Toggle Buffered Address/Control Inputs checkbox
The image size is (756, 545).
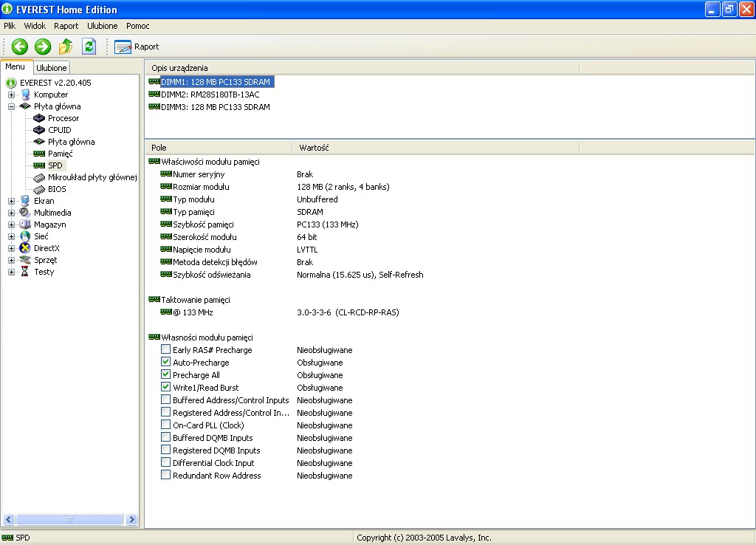[x=165, y=400]
